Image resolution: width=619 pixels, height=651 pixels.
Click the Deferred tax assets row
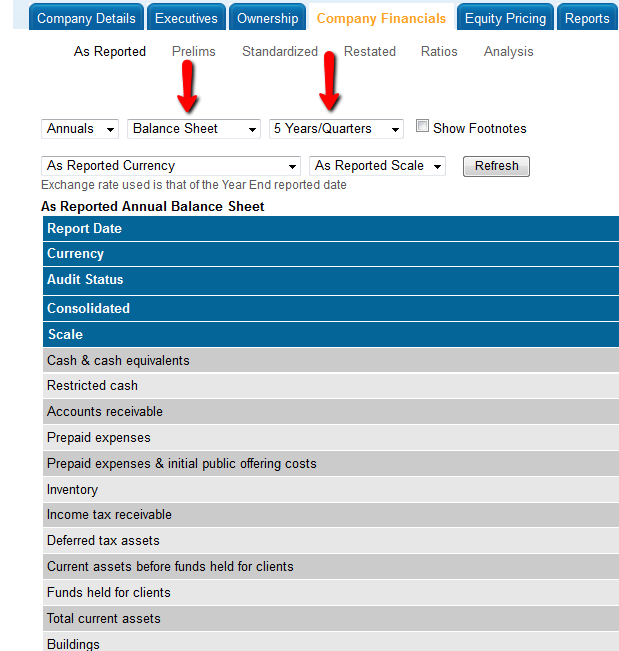coord(331,541)
